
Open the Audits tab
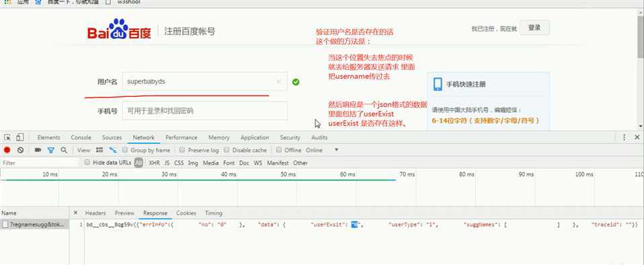coord(319,137)
